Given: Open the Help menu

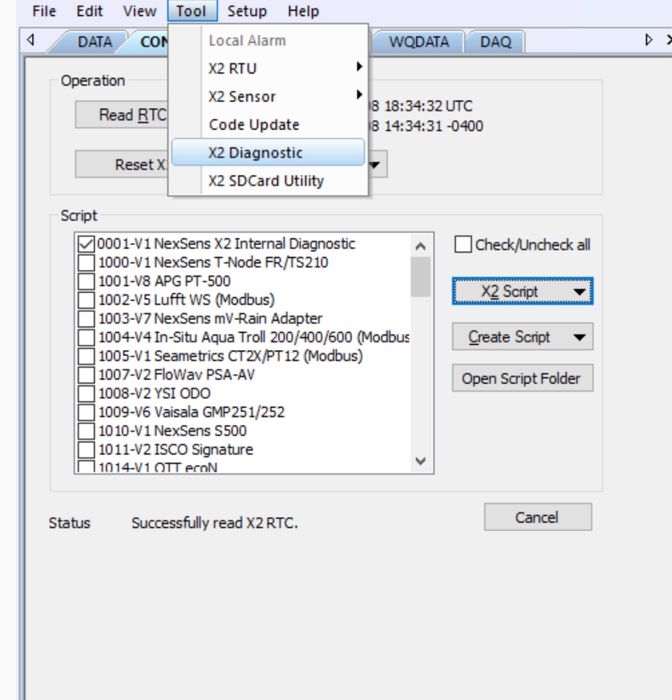Looking at the screenshot, I should (303, 11).
